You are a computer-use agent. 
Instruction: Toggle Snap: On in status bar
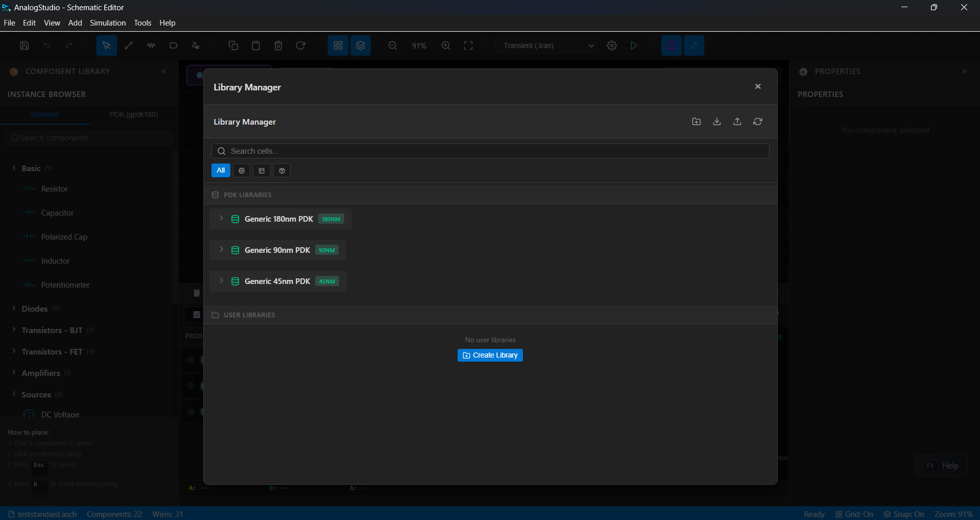click(904, 514)
